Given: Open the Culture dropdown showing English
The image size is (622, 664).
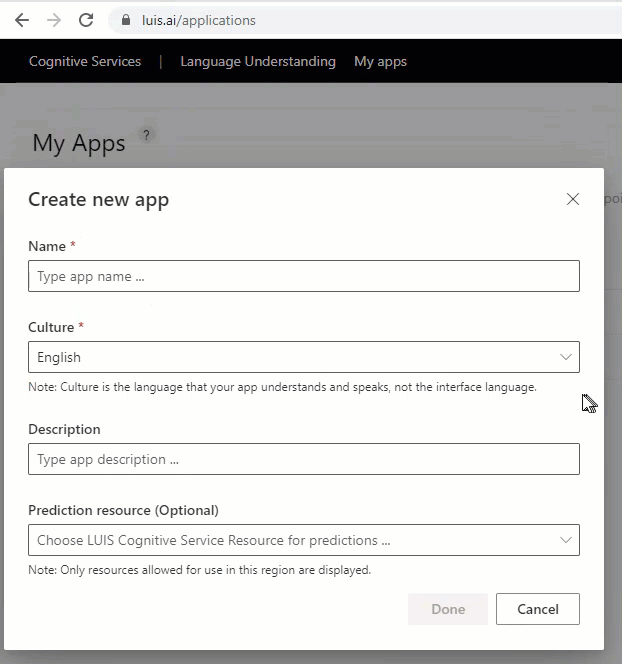Looking at the screenshot, I should tap(304, 357).
